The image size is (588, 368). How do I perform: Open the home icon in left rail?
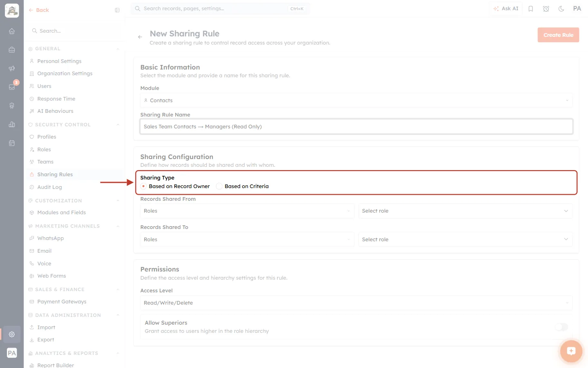pyautogui.click(x=12, y=31)
